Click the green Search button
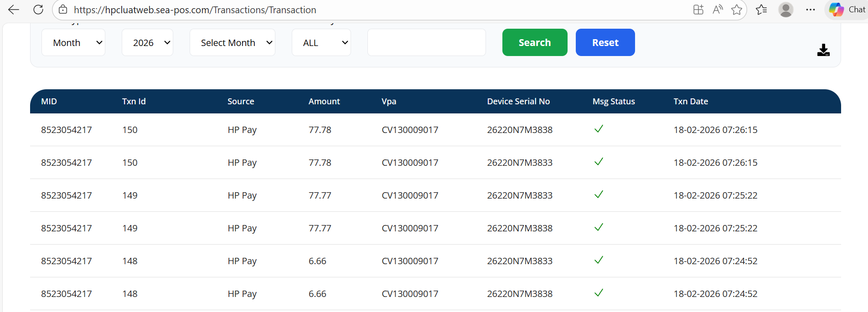 pyautogui.click(x=534, y=42)
